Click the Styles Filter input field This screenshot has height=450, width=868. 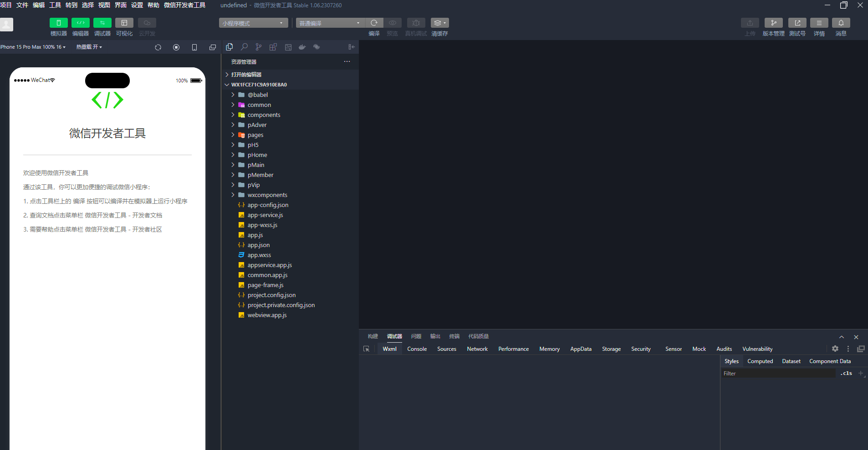pos(779,374)
